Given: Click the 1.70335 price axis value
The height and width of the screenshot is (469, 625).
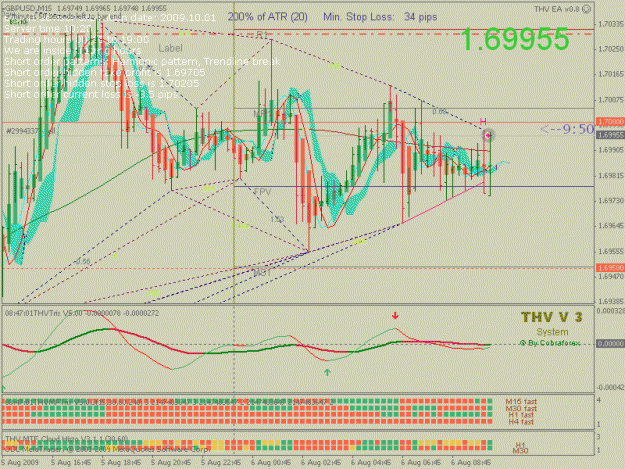Looking at the screenshot, I should coord(611,24).
